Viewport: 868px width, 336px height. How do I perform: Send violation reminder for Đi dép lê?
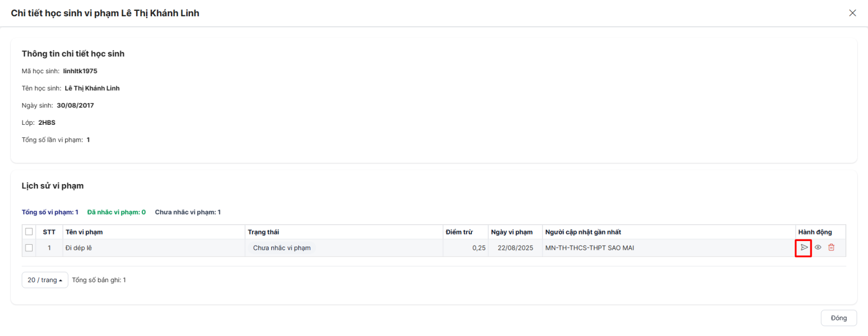tap(804, 248)
